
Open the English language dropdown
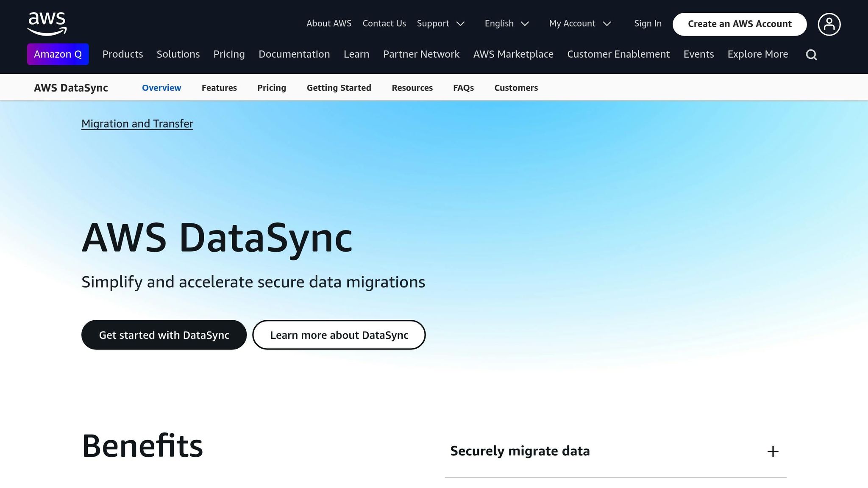(507, 24)
